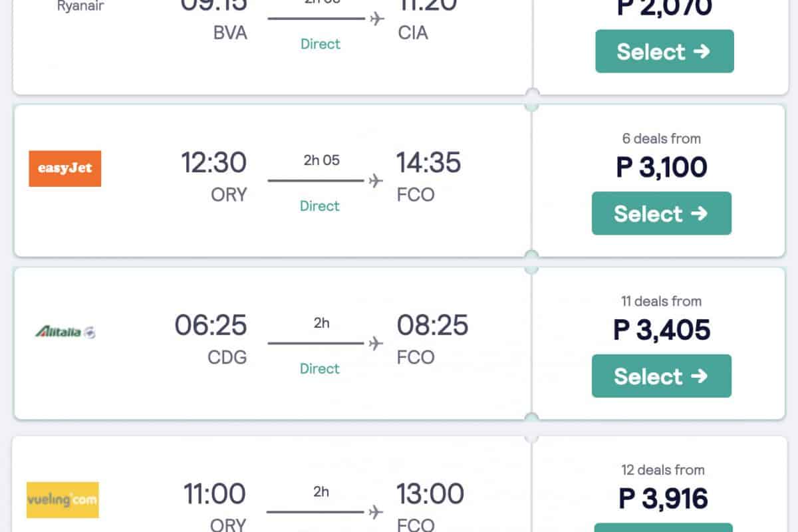Select the easyJet flight for P 3,100
The height and width of the screenshot is (532, 798).
tap(661, 213)
